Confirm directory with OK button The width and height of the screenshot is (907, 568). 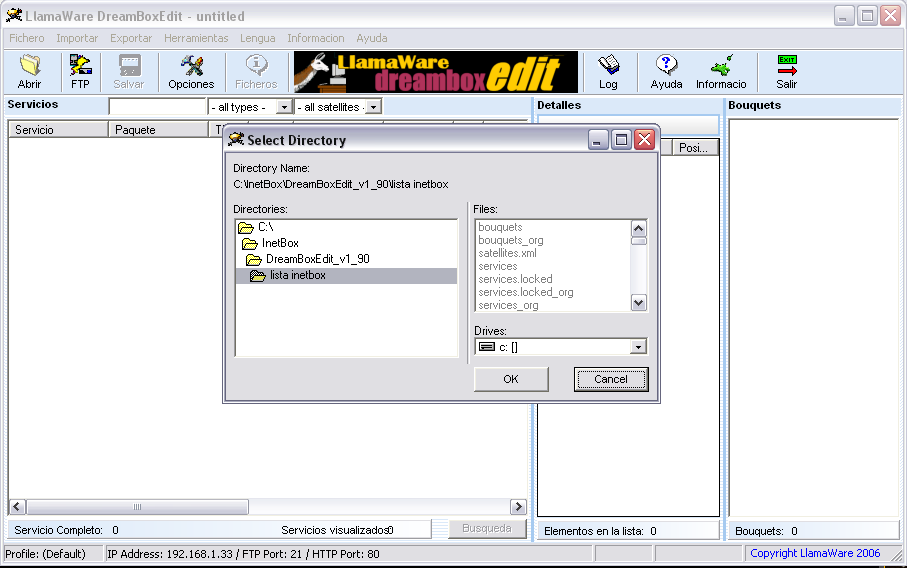(x=511, y=379)
